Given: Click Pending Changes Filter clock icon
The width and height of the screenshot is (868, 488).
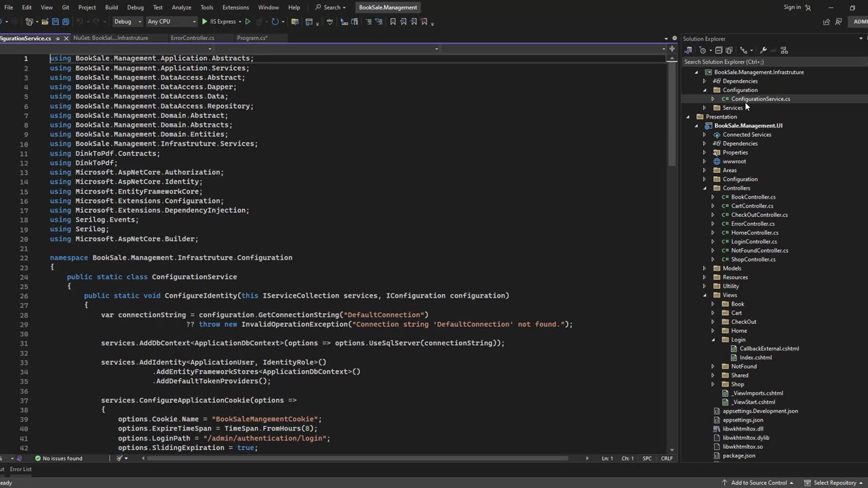Looking at the screenshot, I should point(703,50).
